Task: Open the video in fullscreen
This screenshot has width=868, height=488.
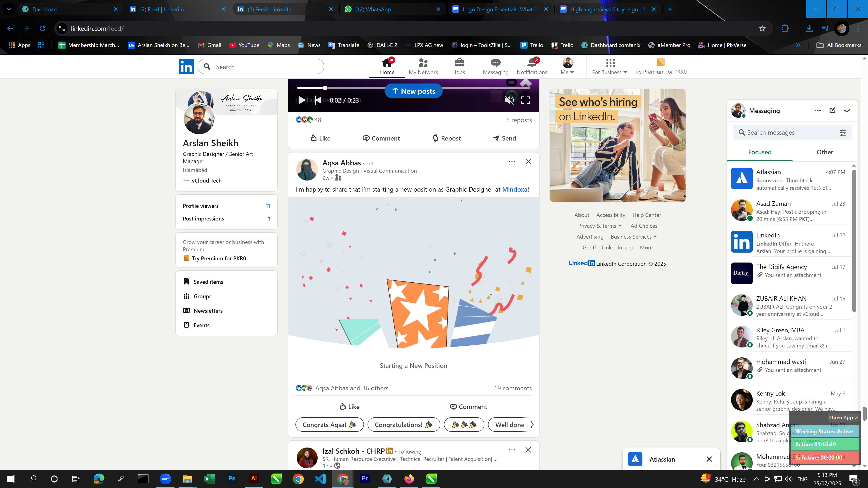Action: 526,100
